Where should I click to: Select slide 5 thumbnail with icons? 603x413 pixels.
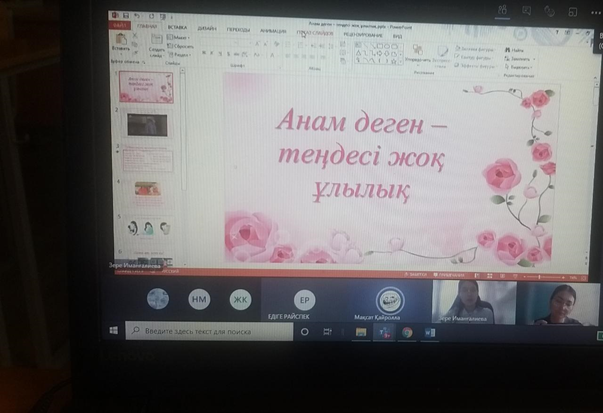tap(146, 226)
